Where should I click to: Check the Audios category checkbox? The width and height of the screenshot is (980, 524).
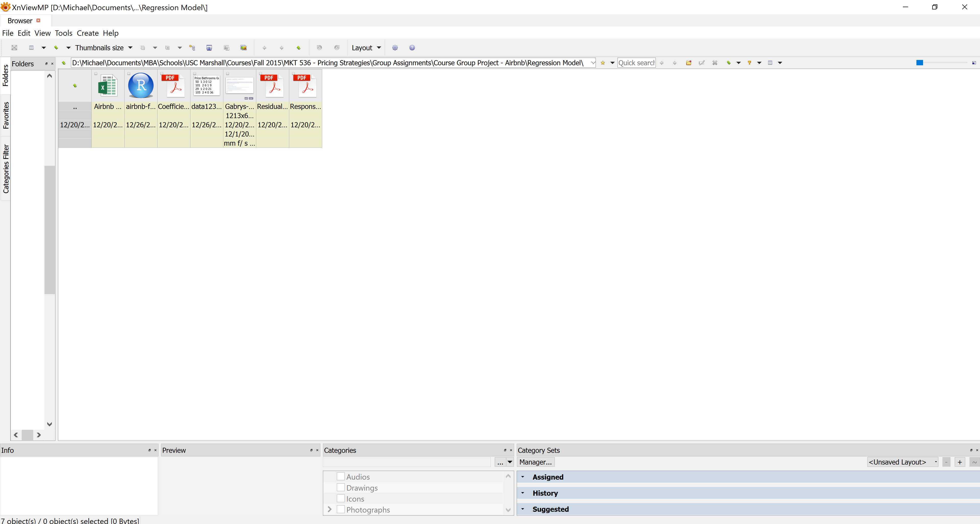(341, 477)
